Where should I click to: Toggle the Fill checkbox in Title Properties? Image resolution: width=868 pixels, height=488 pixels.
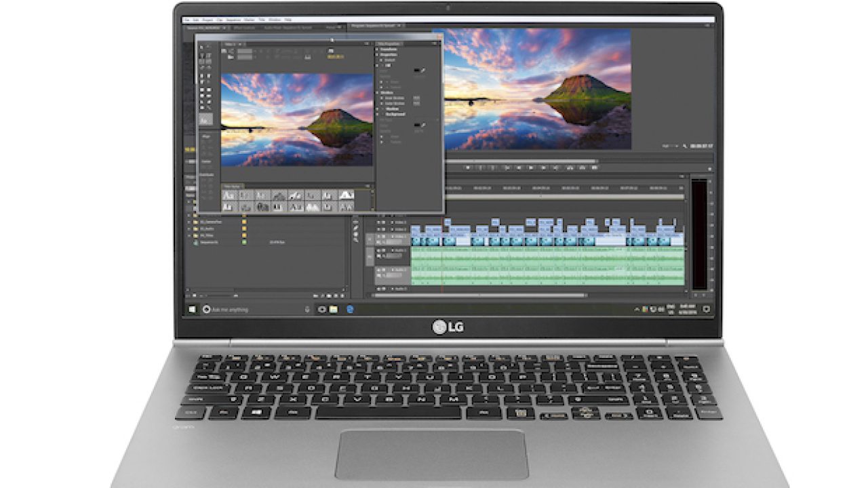pyautogui.click(x=383, y=66)
